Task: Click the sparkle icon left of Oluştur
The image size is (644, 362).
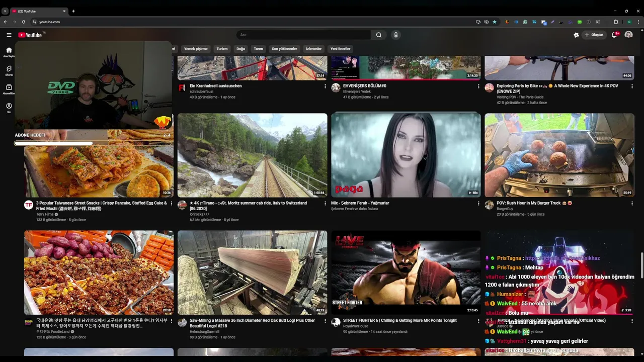Action: (x=576, y=35)
